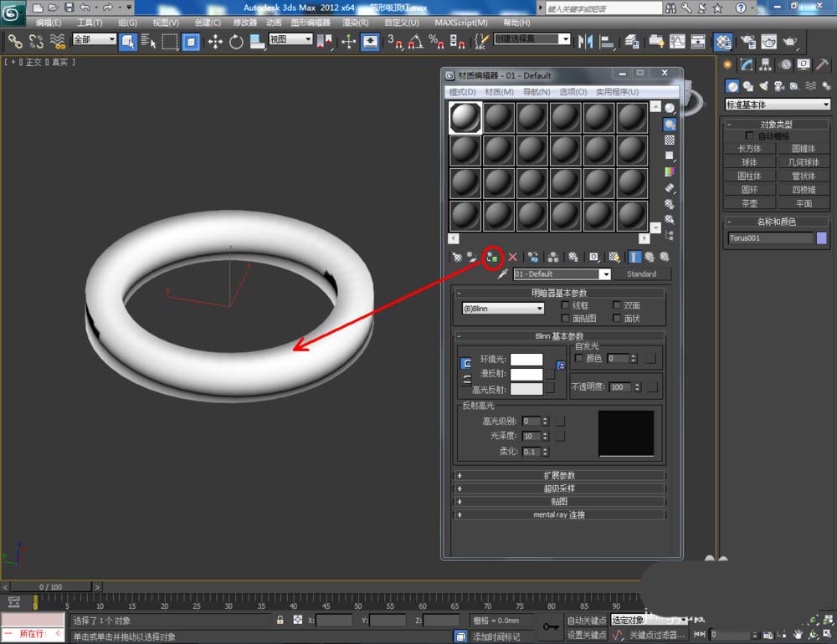Image resolution: width=837 pixels, height=644 pixels.
Task: Enable the 面贴图 (Face Map) checkbox
Action: pyautogui.click(x=565, y=319)
